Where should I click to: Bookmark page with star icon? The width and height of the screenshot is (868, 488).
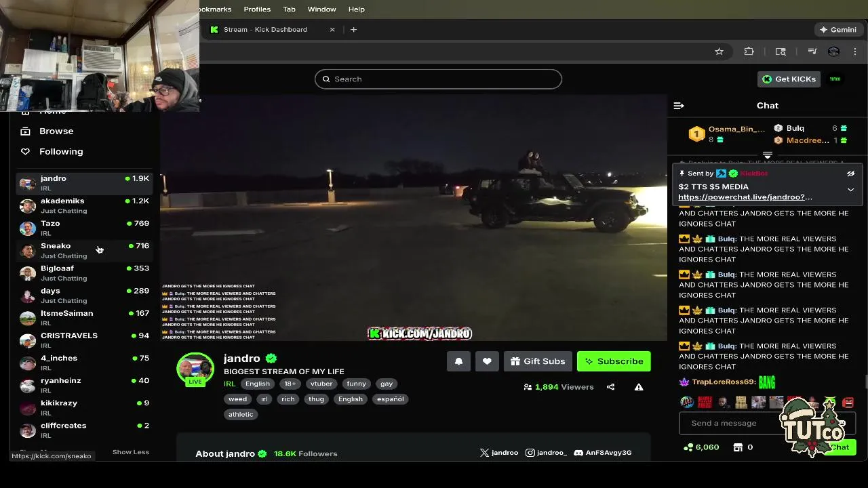pyautogui.click(x=719, y=52)
